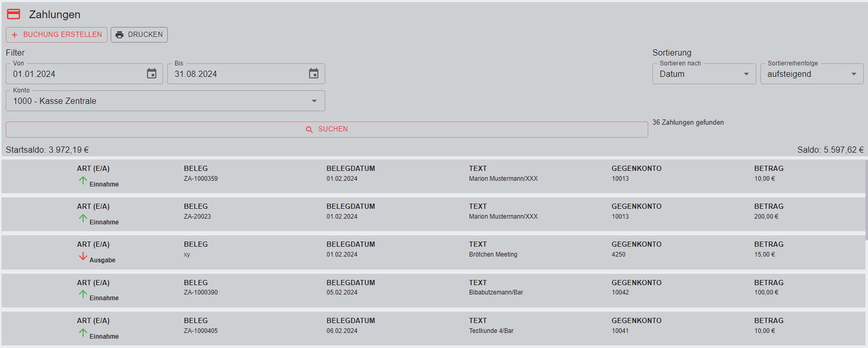Click green Einnahme arrow for ZA-1000390
868x348 pixels.
[83, 294]
